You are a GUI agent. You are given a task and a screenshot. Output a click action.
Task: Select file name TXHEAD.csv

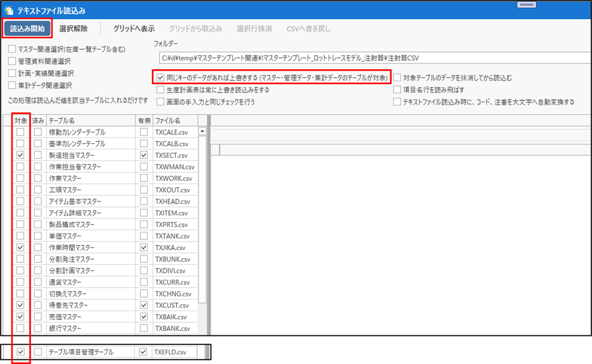point(173,201)
